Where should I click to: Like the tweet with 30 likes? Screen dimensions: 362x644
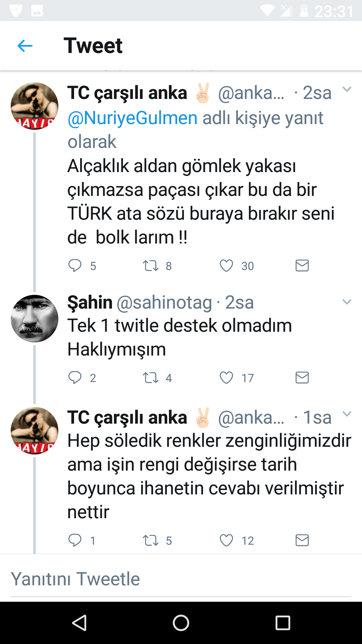226,266
